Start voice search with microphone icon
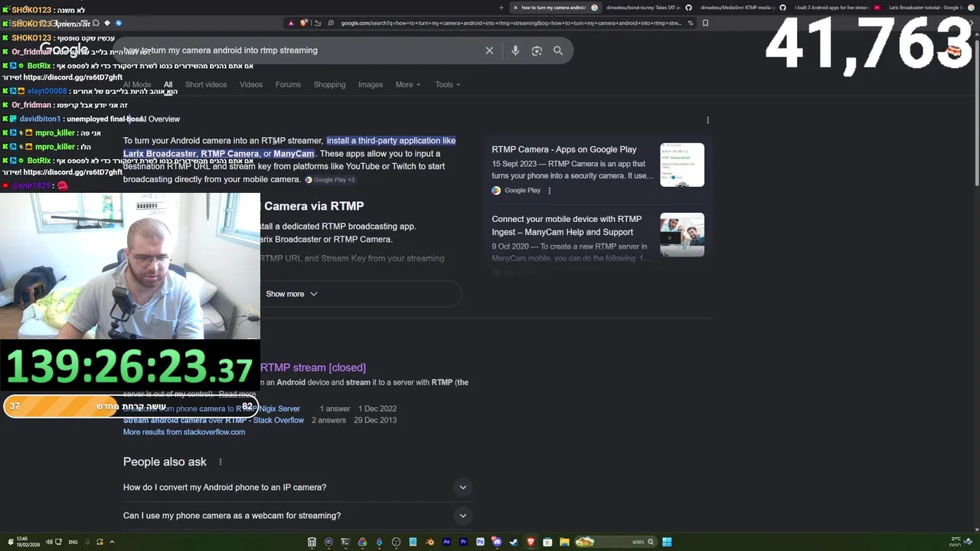Screen dimensions: 980x551 click(515, 51)
